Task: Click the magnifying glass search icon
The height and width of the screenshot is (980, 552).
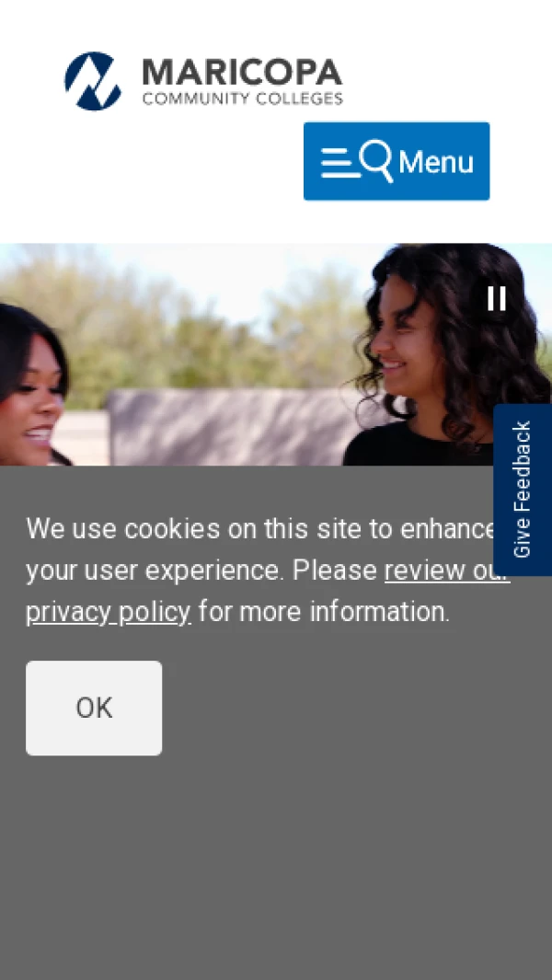Action: 377,161
